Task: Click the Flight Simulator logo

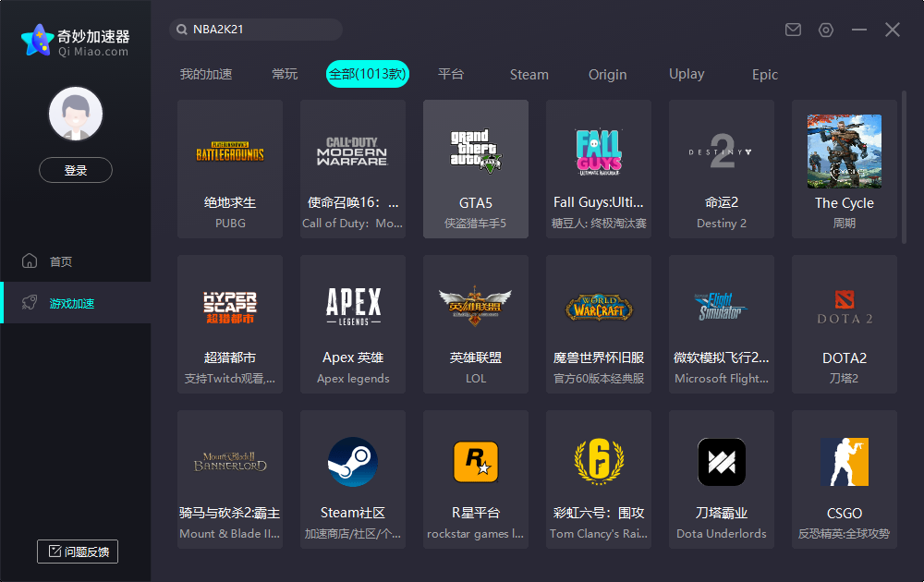Action: (x=720, y=307)
